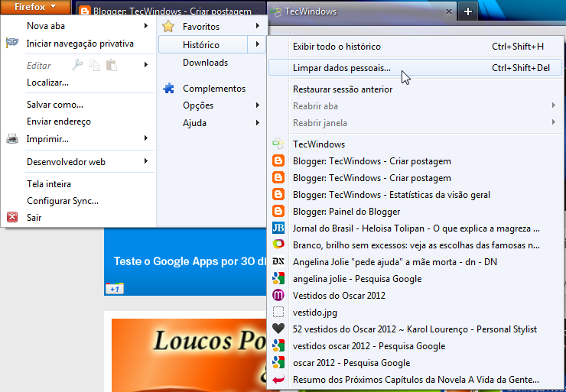566x392 pixels.
Task: Click the printer icon beside Imprimir
Action: pos(12,139)
